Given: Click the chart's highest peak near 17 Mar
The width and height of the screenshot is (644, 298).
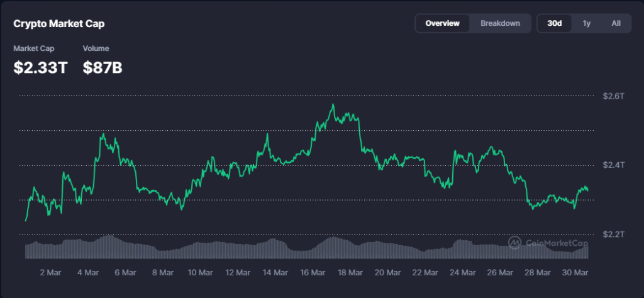Looking at the screenshot, I should [333, 104].
